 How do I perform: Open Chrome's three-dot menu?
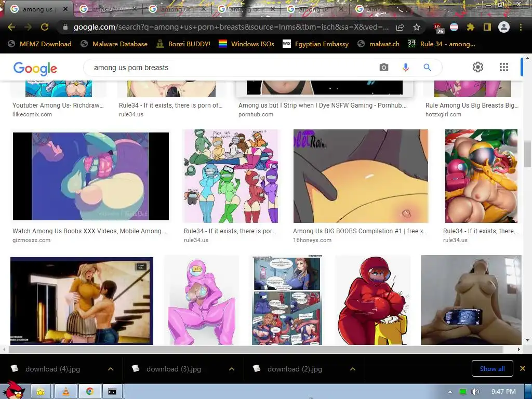(521, 27)
